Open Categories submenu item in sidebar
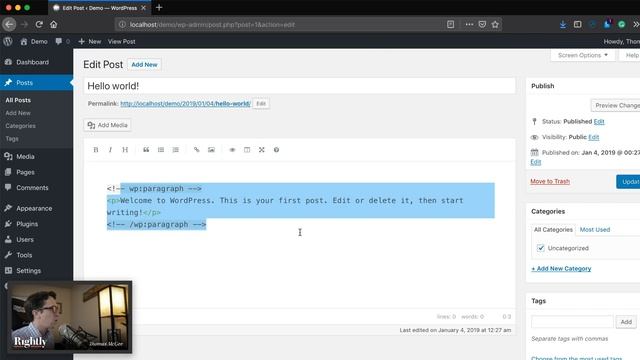The image size is (640, 360). [20, 126]
